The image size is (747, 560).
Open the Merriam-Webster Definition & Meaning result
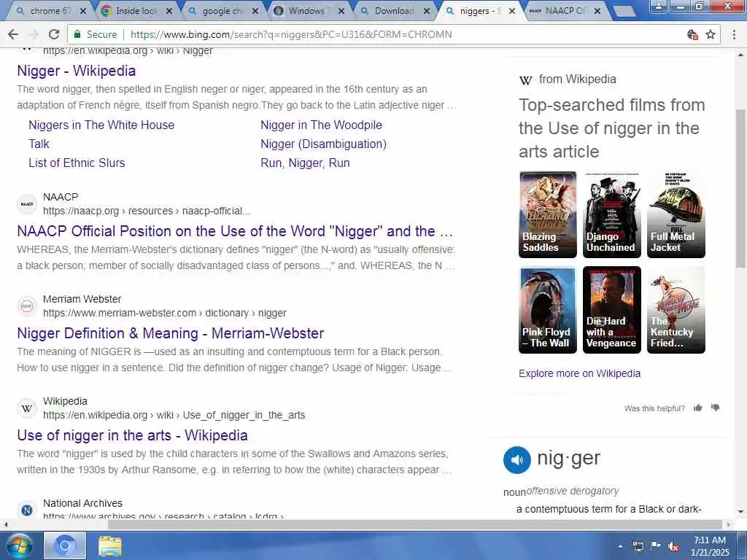(x=171, y=333)
